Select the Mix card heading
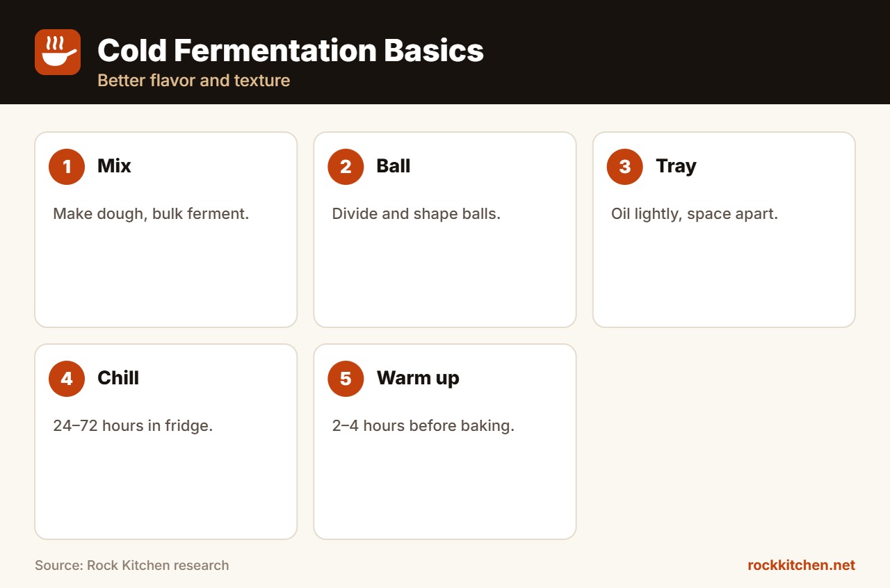Viewport: 890px width, 588px height. (114, 166)
